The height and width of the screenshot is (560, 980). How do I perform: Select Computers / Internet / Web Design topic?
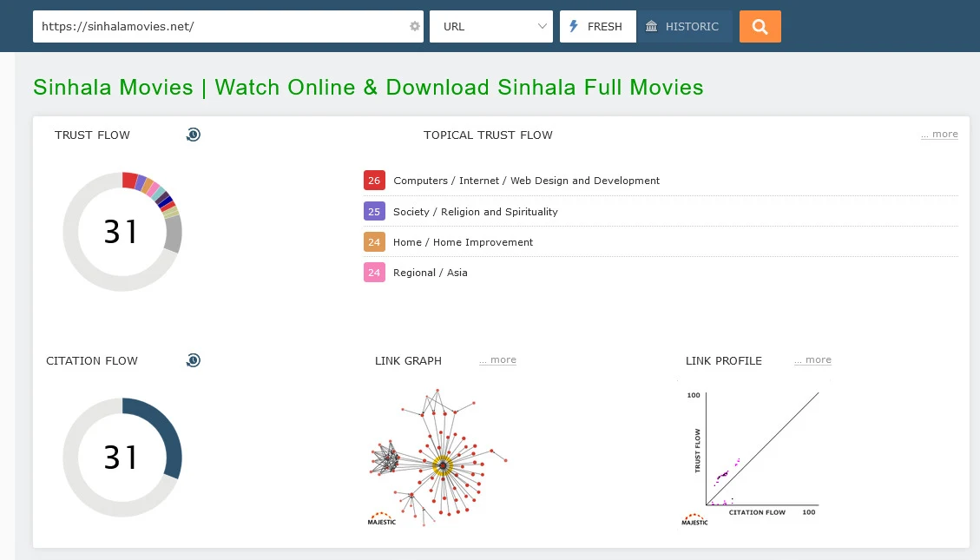point(526,181)
